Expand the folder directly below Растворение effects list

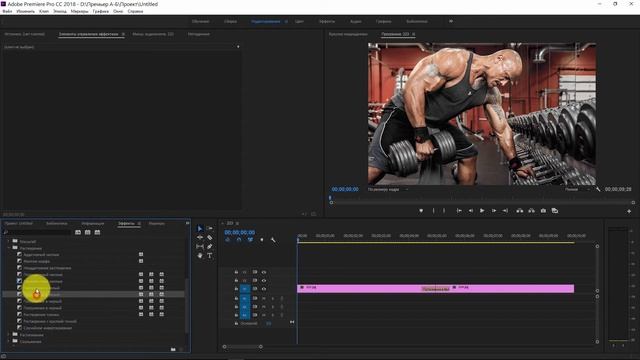point(9,335)
